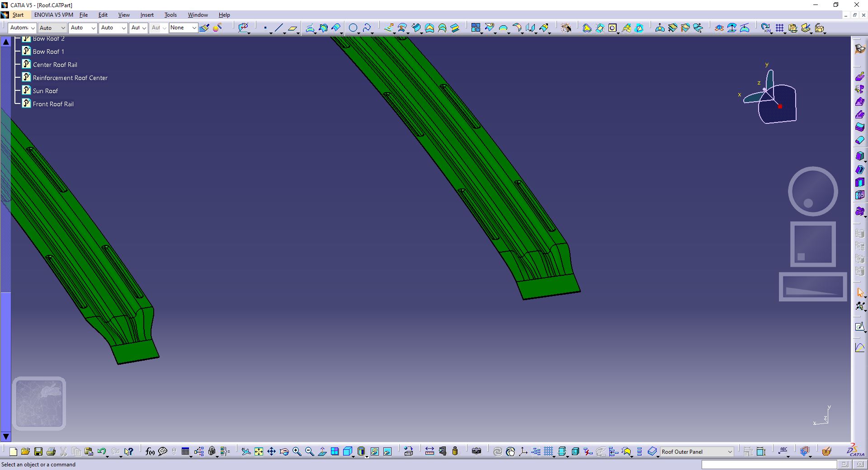Click the Painter brush icon

pyautogui.click(x=204, y=28)
